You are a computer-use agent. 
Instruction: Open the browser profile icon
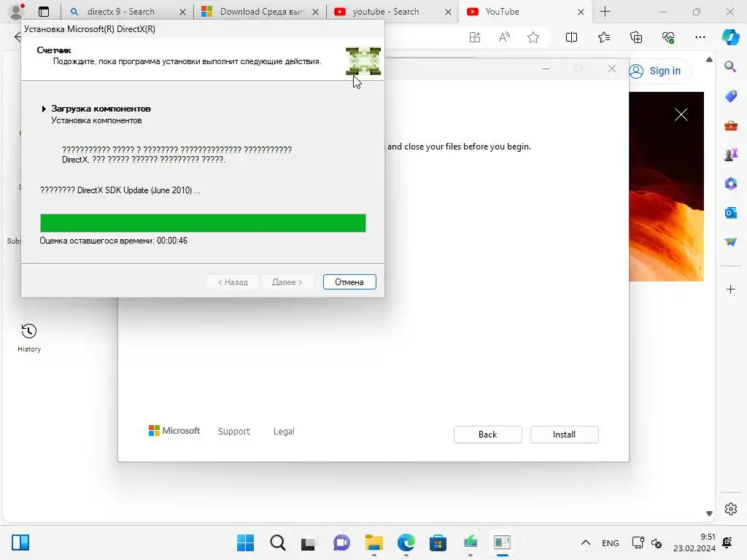coord(17,11)
